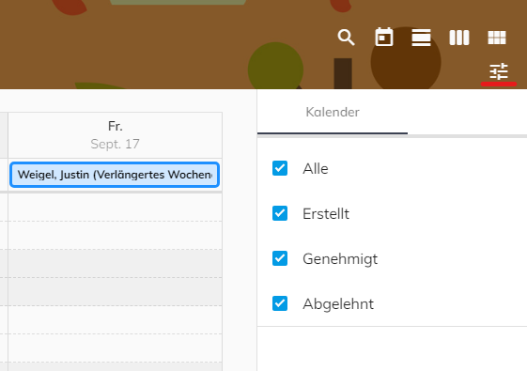
Task: Click the Alle filter label
Action: point(315,169)
